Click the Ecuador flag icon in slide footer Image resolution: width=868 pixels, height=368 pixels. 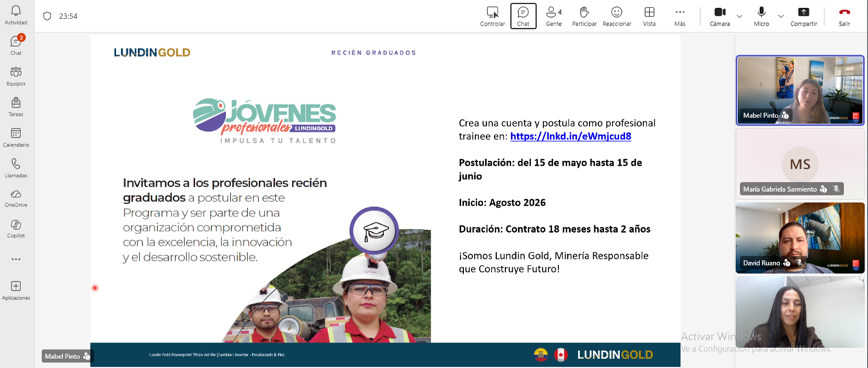(541, 355)
